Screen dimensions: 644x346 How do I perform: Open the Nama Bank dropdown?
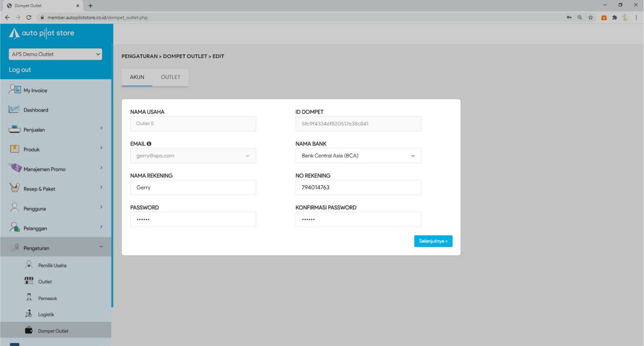[358, 156]
